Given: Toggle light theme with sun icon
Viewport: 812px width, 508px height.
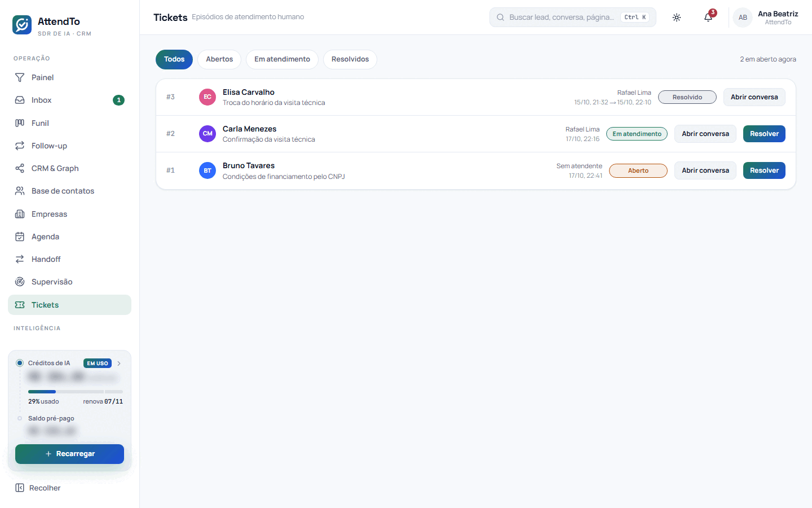Looking at the screenshot, I should click(x=677, y=17).
